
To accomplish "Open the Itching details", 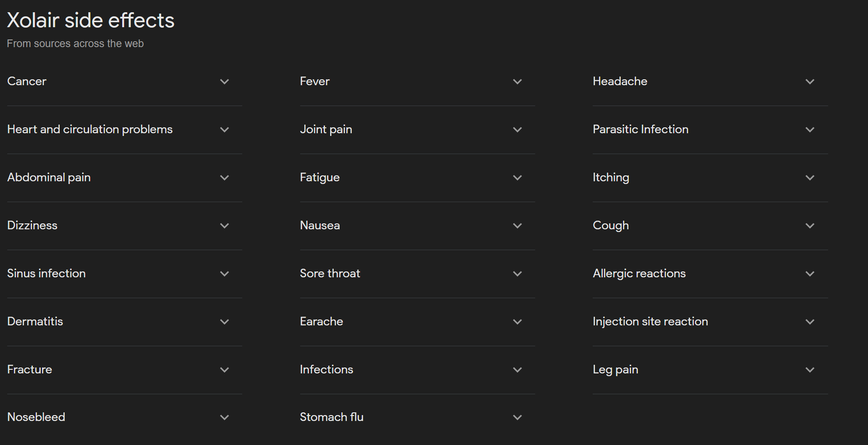I will coord(810,178).
